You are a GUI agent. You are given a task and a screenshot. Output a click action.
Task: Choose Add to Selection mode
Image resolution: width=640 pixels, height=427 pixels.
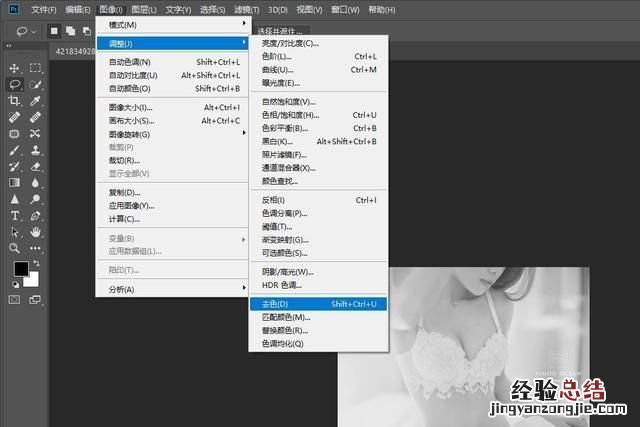[71, 31]
